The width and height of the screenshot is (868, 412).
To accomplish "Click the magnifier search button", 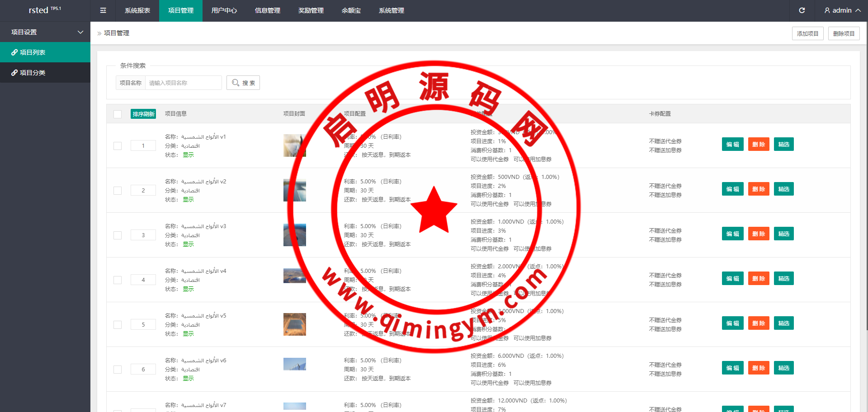I will click(x=243, y=83).
